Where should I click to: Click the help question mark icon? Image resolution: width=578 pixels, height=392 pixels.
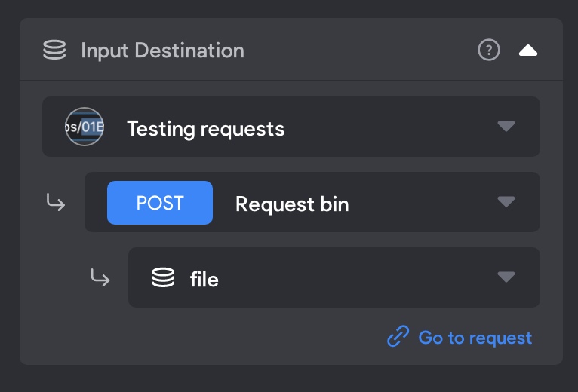pos(489,50)
